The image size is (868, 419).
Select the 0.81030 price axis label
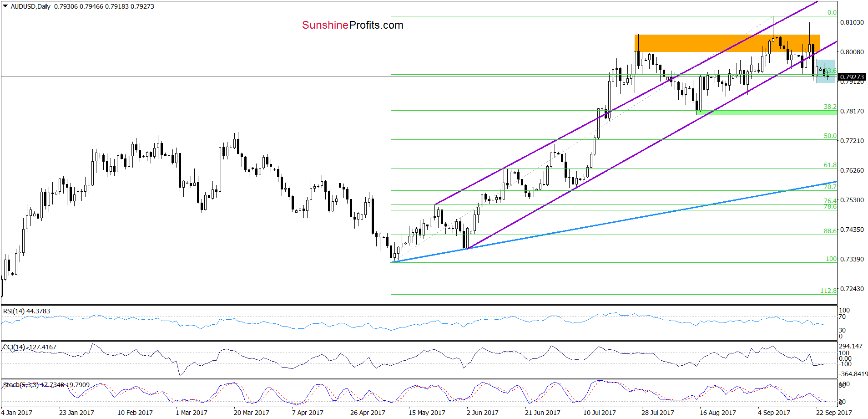[852, 22]
